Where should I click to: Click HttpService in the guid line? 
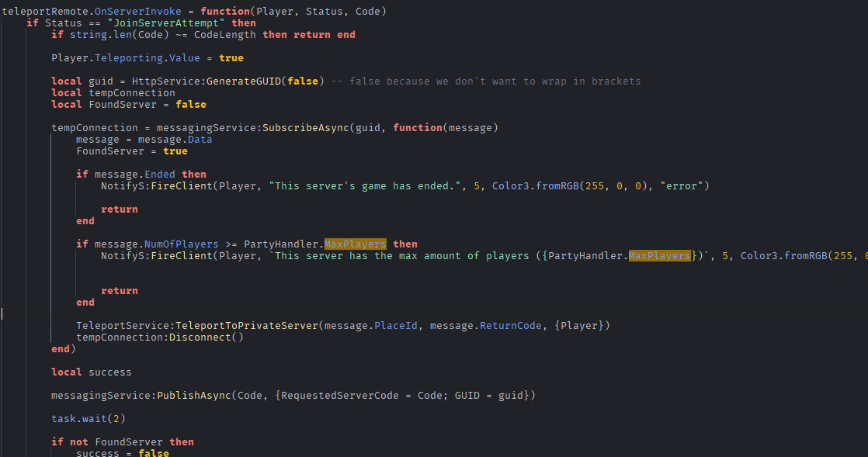pyautogui.click(x=166, y=81)
